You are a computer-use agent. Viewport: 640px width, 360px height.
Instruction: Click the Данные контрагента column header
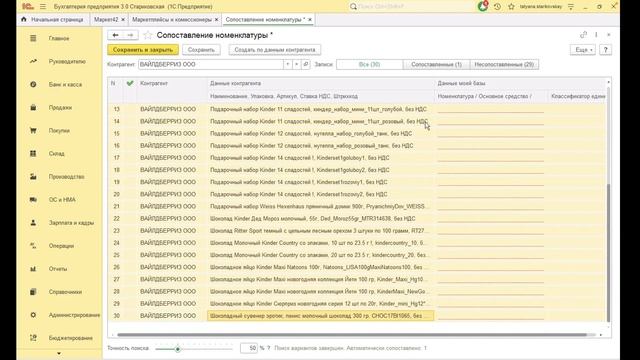click(x=320, y=83)
